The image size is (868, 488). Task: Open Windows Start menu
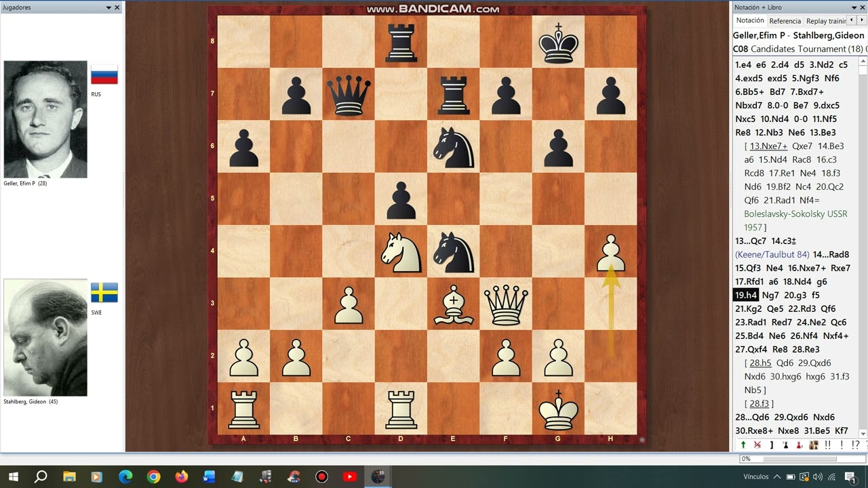tap(13, 476)
